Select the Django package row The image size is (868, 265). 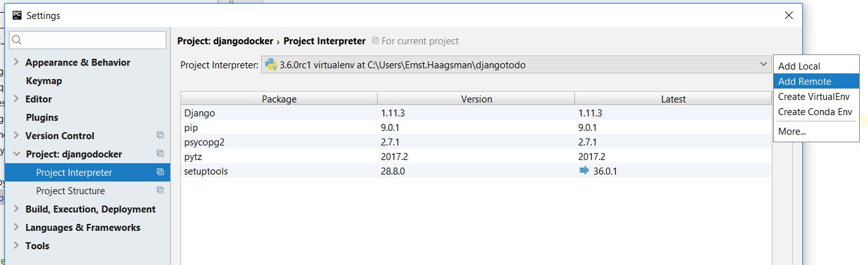click(x=476, y=113)
